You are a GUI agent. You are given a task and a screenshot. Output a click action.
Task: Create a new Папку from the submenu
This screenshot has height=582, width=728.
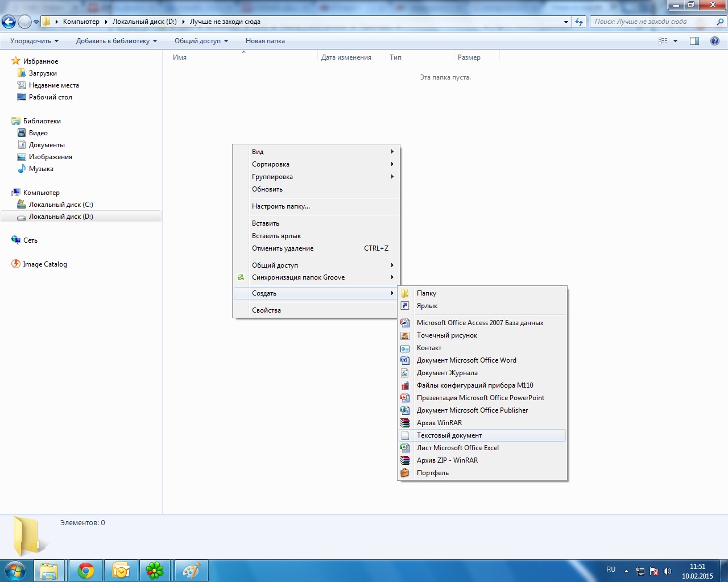tap(426, 293)
